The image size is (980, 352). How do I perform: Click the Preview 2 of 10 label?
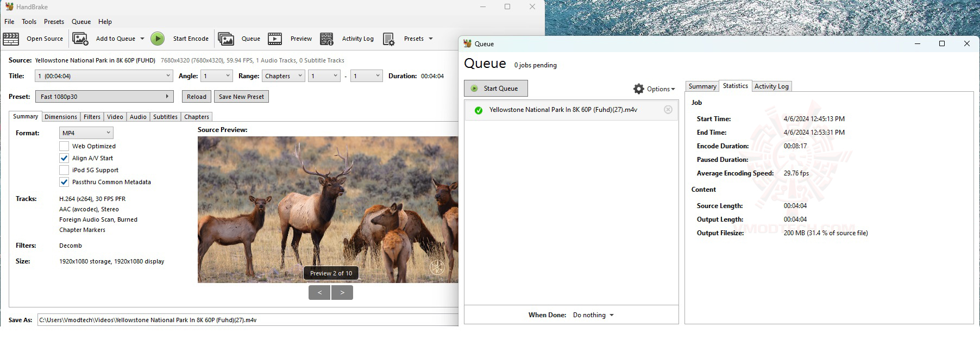[x=331, y=273]
